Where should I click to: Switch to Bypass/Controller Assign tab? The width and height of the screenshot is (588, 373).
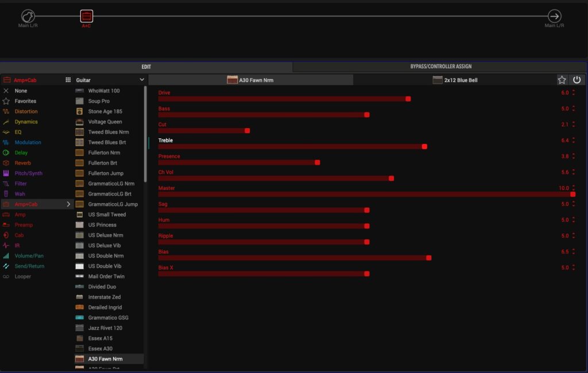click(440, 67)
